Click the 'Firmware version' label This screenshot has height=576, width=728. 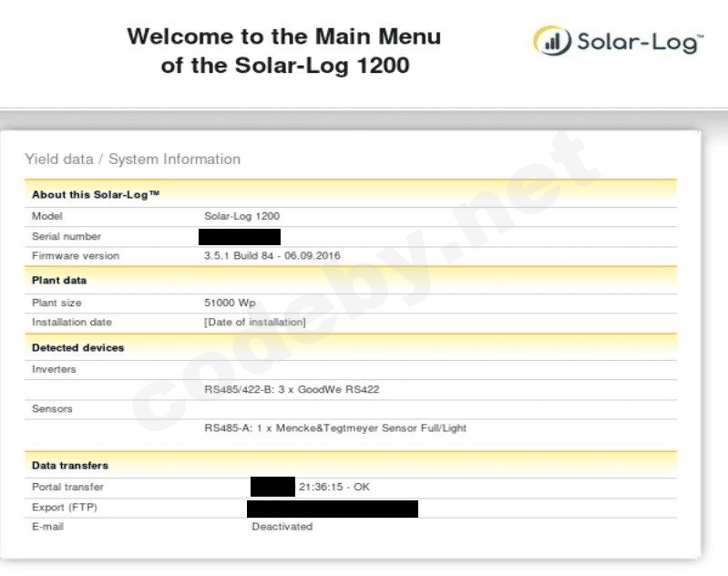pyautogui.click(x=76, y=256)
